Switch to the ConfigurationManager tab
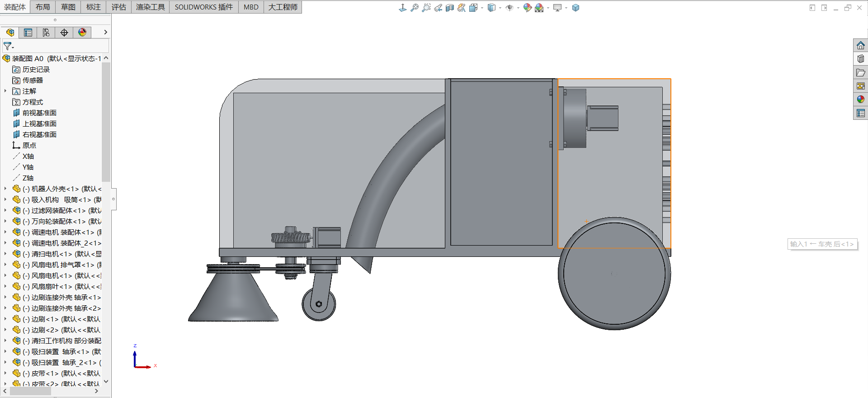Image resolution: width=868 pixels, height=398 pixels. [x=46, y=33]
